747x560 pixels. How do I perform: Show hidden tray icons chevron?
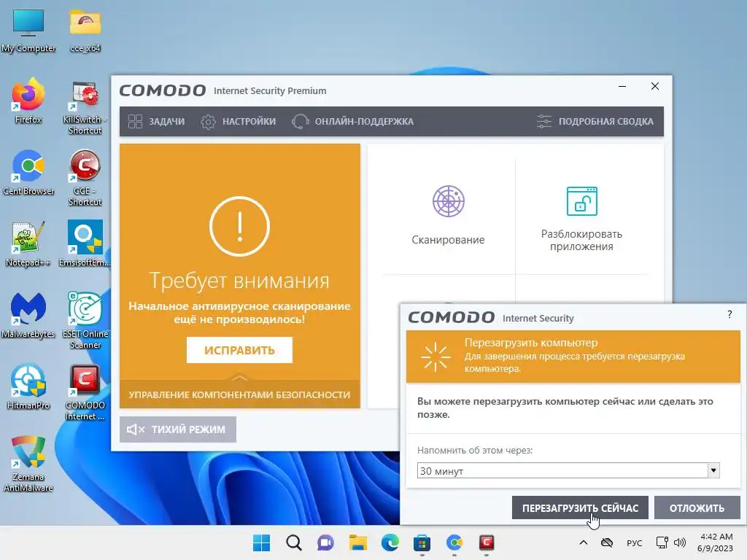(x=583, y=542)
